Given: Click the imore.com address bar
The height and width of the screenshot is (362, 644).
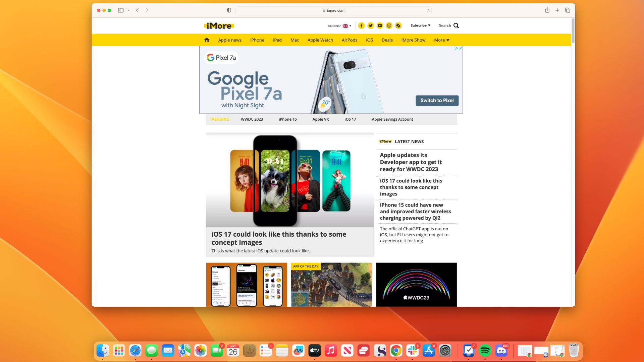Looking at the screenshot, I should (333, 10).
